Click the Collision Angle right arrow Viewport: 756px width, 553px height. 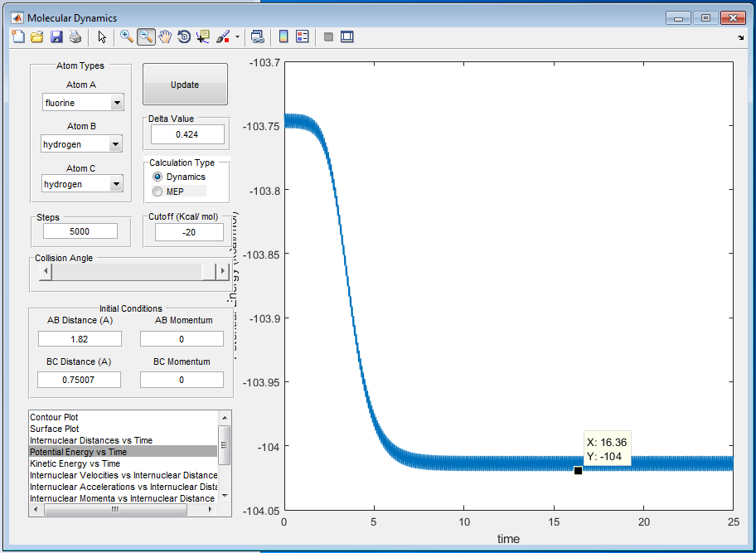click(222, 270)
